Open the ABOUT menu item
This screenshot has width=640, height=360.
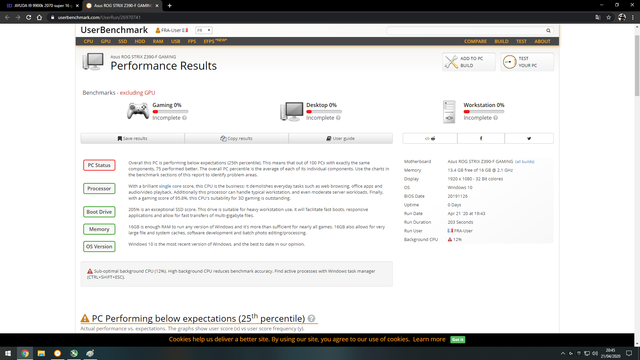[x=542, y=41]
